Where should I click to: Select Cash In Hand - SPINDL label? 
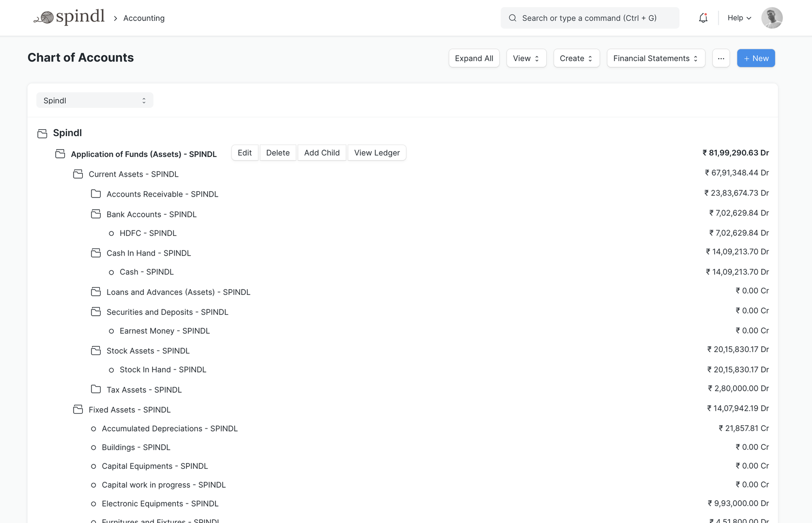click(x=149, y=253)
